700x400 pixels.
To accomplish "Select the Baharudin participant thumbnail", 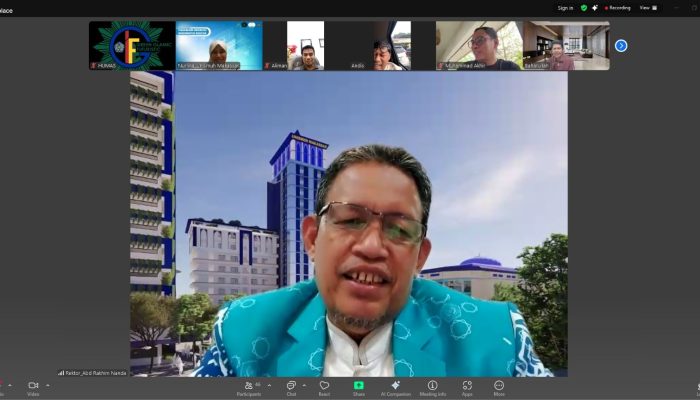I will 566,46.
